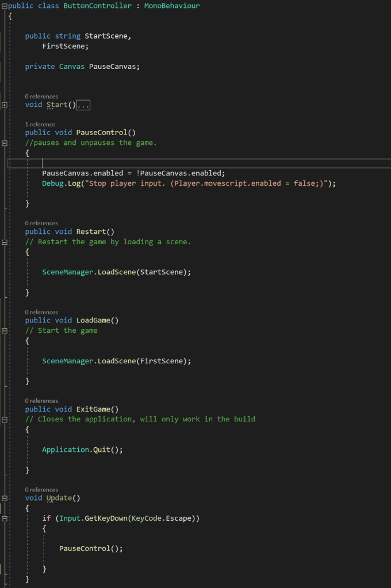Collapse the ExitGame method block
391x588 pixels.
coord(5,420)
